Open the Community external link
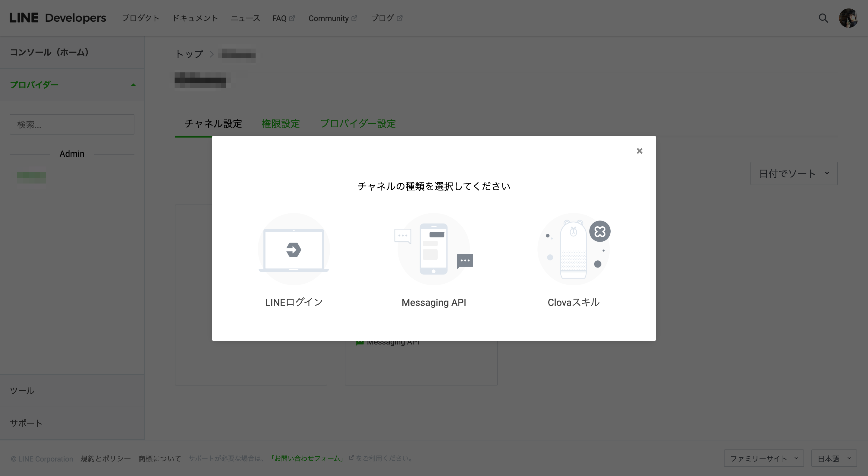Viewport: 868px width, 476px height. (332, 18)
